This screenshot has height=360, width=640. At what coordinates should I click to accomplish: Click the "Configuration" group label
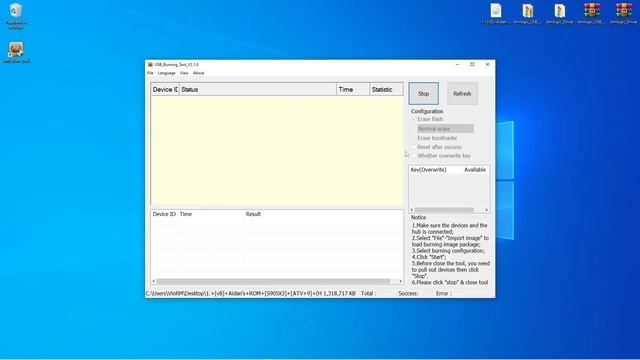[x=427, y=111]
